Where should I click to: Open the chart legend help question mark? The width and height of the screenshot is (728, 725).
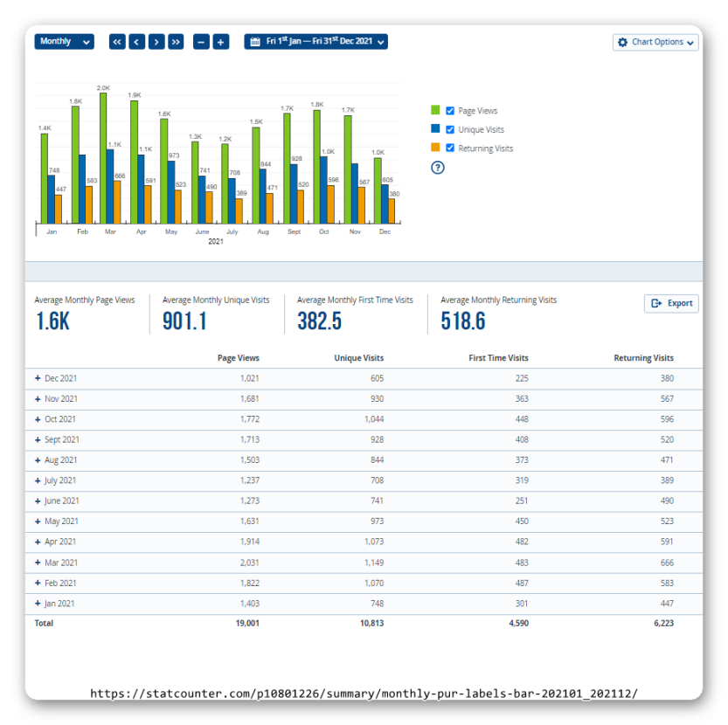tap(438, 168)
